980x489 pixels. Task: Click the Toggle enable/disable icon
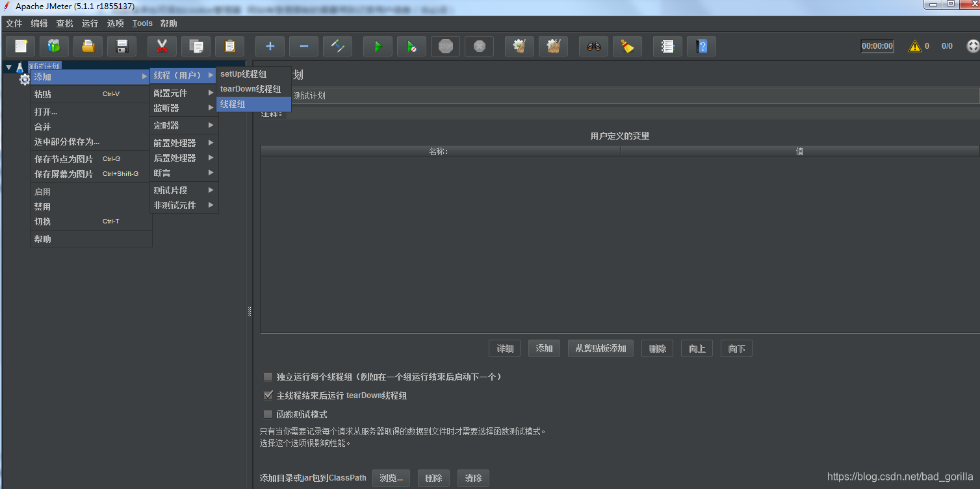pyautogui.click(x=337, y=46)
